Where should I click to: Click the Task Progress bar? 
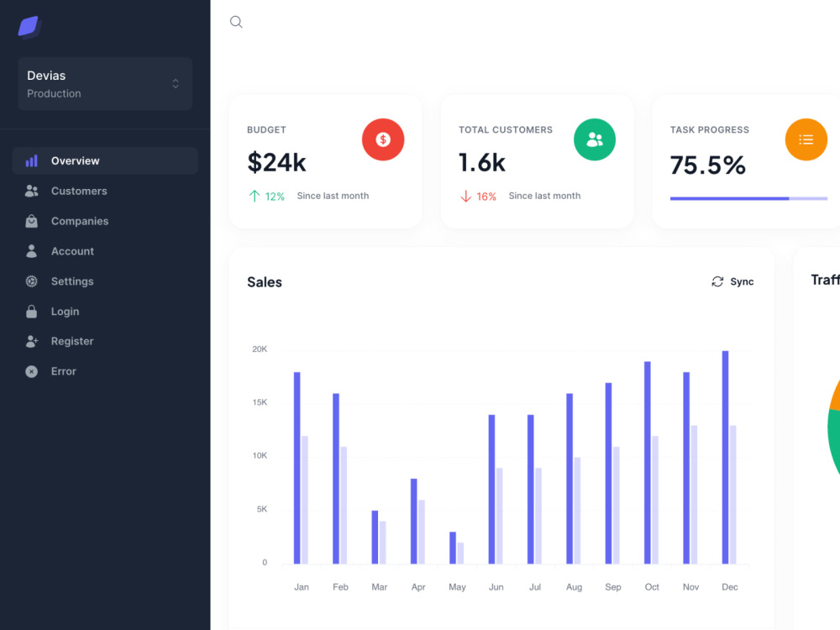click(748, 199)
